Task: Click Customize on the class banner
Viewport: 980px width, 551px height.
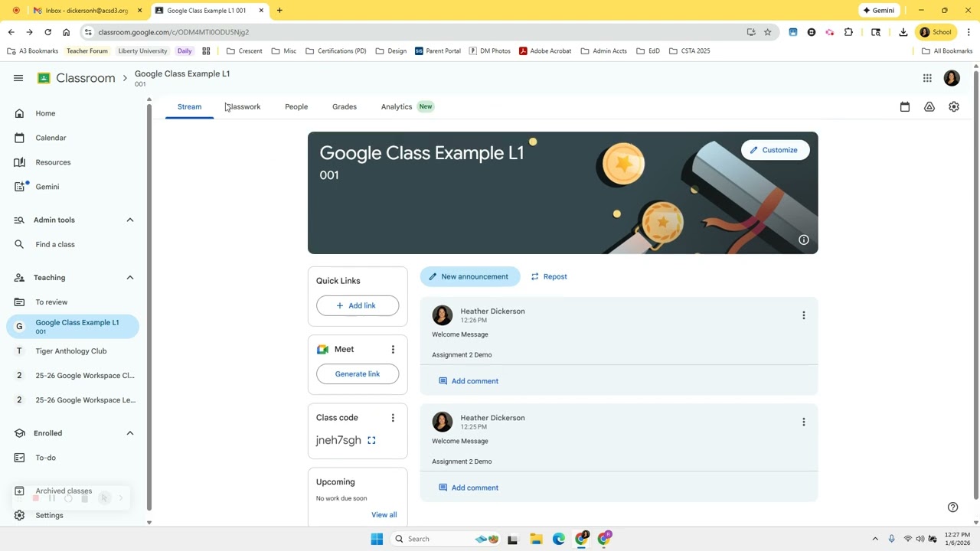Action: click(x=775, y=150)
